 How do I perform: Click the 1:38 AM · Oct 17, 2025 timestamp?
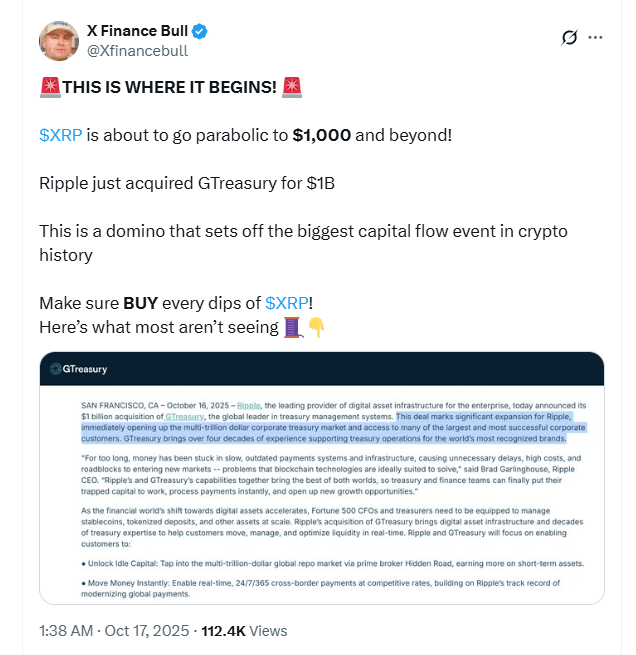click(x=114, y=631)
